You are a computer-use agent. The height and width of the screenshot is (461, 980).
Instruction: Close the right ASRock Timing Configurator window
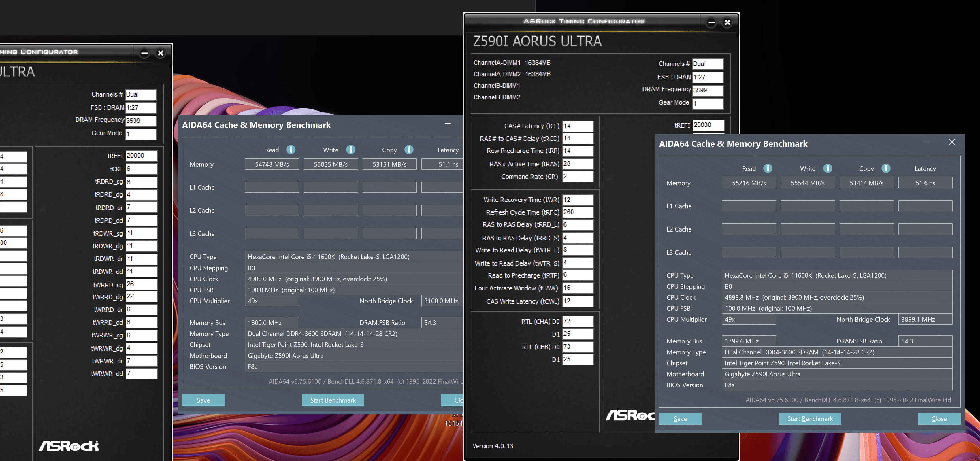728,22
